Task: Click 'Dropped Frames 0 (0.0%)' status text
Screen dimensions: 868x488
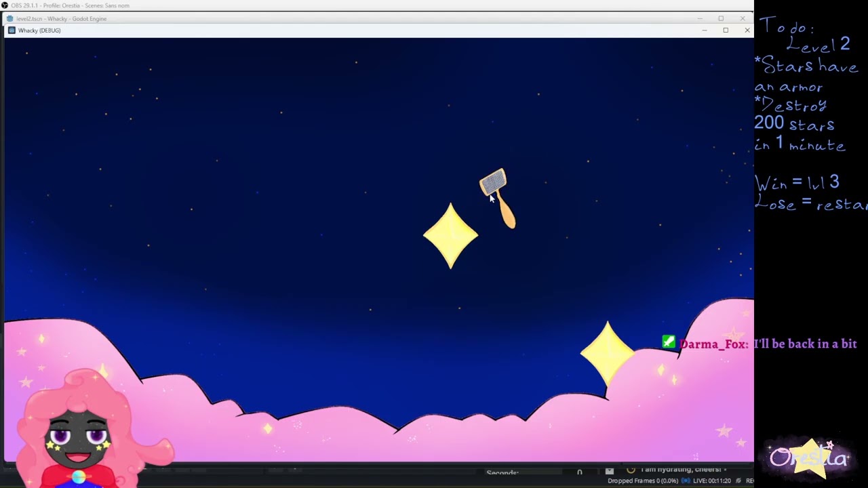Action: tap(642, 481)
